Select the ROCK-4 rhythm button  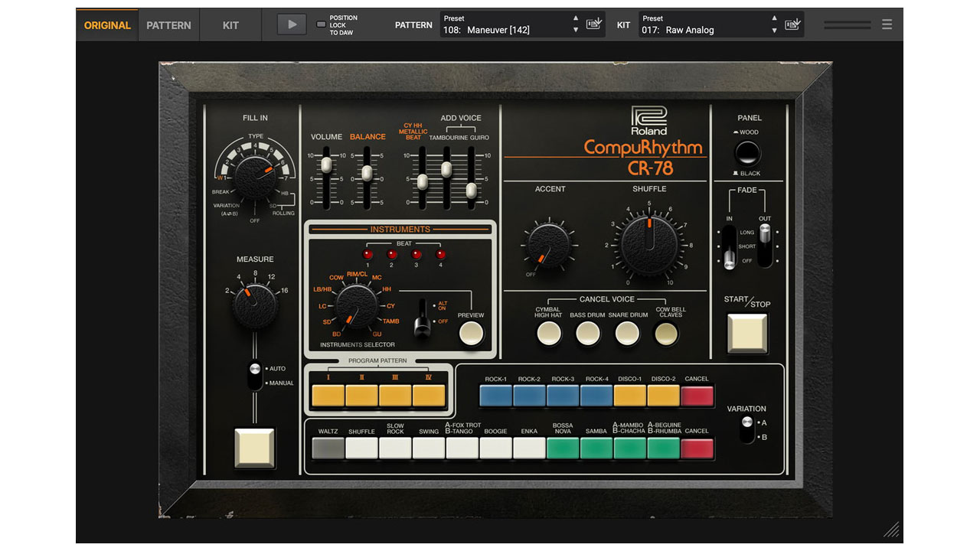596,396
